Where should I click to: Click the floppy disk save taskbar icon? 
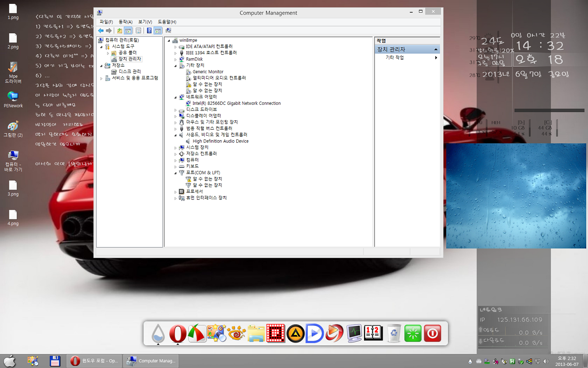[x=55, y=361]
